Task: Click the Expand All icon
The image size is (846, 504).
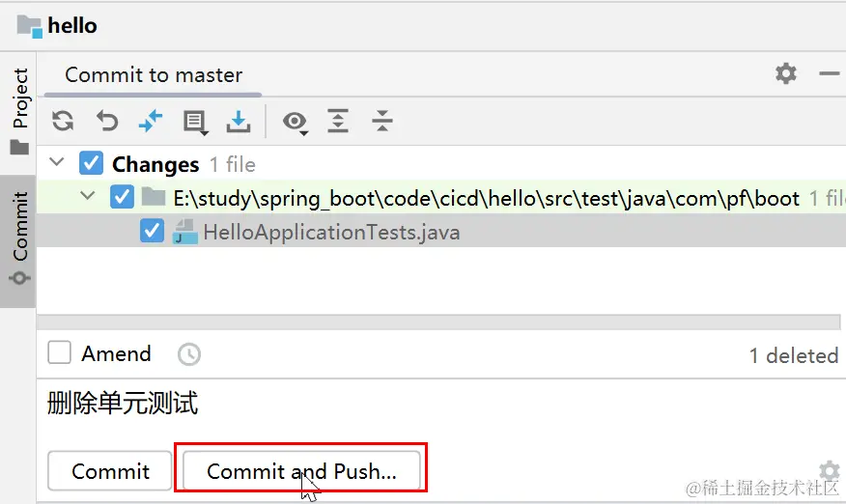Action: [x=337, y=121]
